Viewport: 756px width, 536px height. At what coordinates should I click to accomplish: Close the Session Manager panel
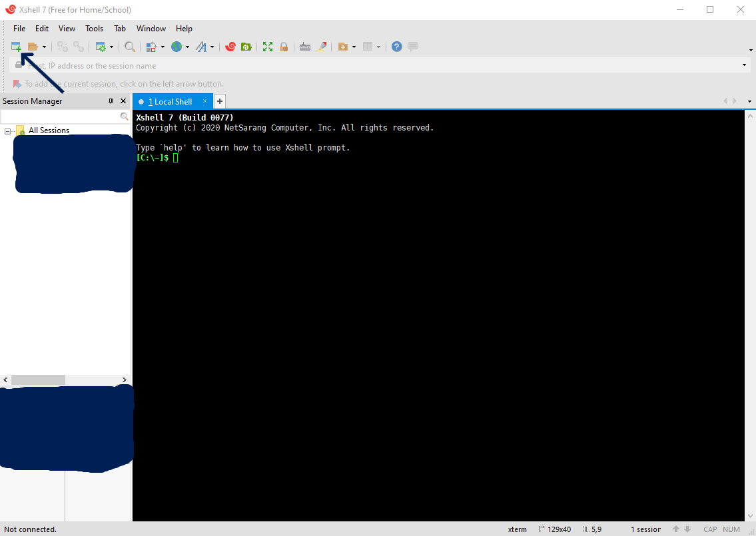coord(123,101)
